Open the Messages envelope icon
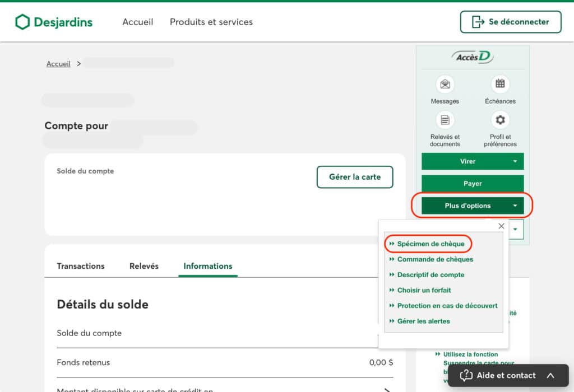574x392 pixels. click(445, 85)
